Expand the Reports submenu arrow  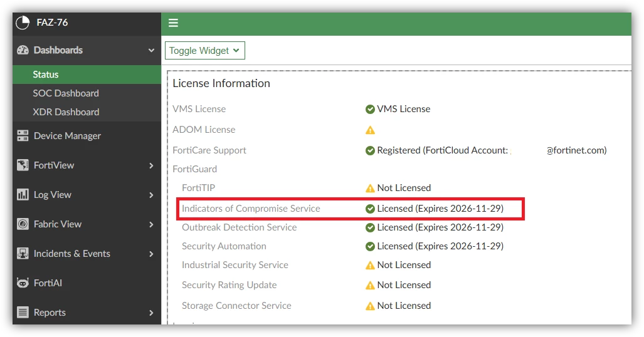151,313
